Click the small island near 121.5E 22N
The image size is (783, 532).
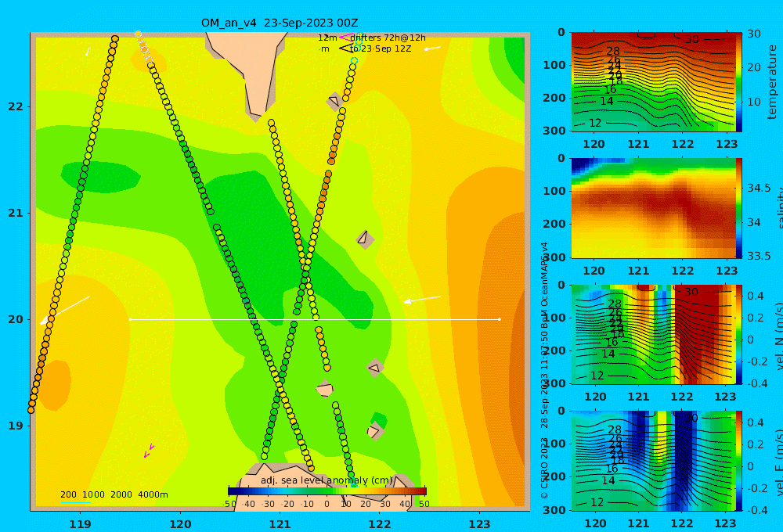click(334, 102)
